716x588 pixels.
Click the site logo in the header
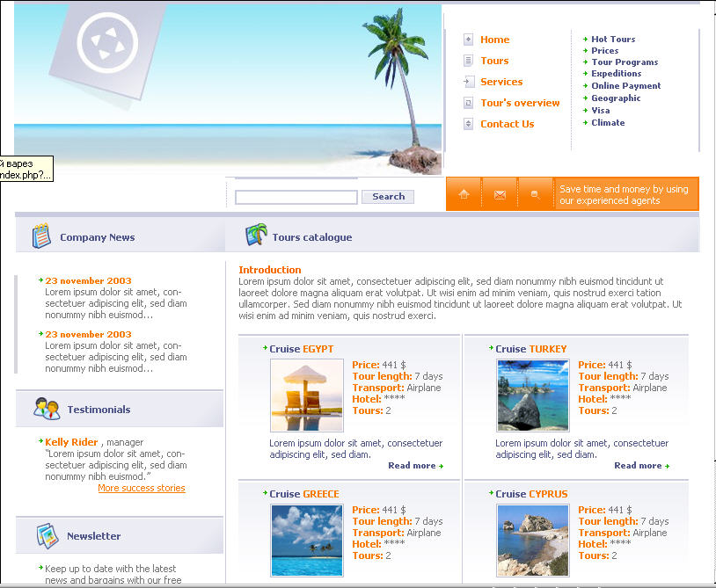click(x=108, y=43)
